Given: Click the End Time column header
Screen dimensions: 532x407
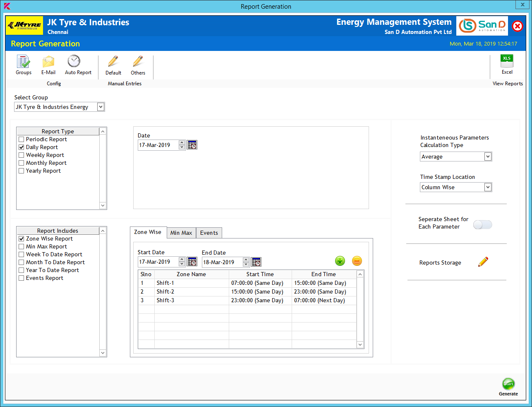Looking at the screenshot, I should (324, 274).
